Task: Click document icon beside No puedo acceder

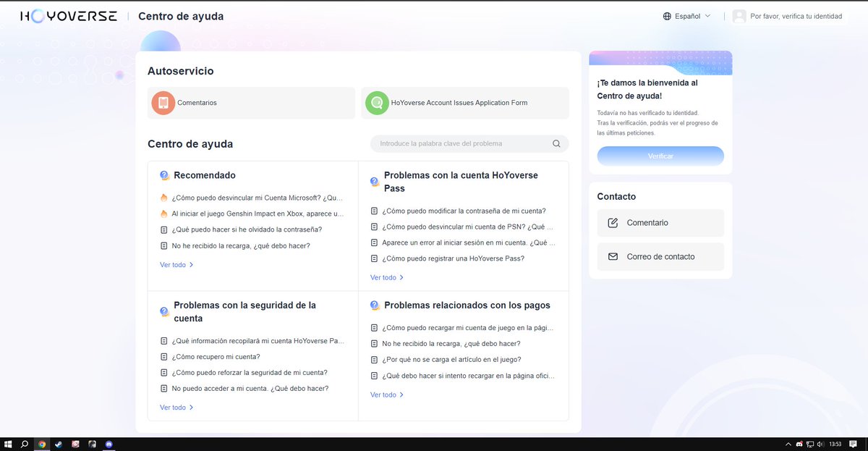Action: pyautogui.click(x=163, y=389)
